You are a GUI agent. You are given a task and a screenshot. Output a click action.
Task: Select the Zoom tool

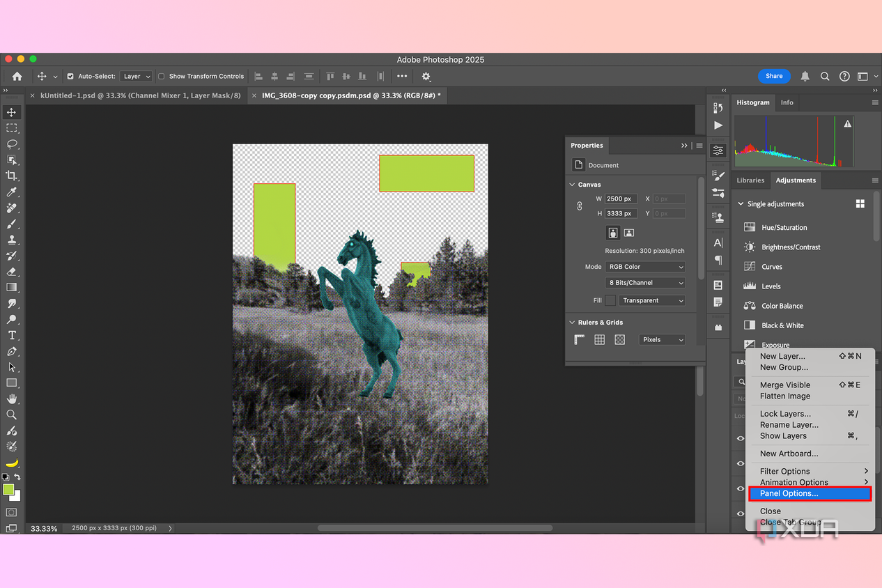point(11,415)
